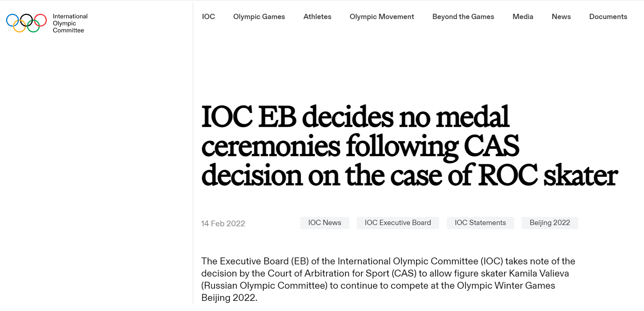Screen dimensions: 644x311
Task: Go to the Athletes section
Action: point(317,17)
